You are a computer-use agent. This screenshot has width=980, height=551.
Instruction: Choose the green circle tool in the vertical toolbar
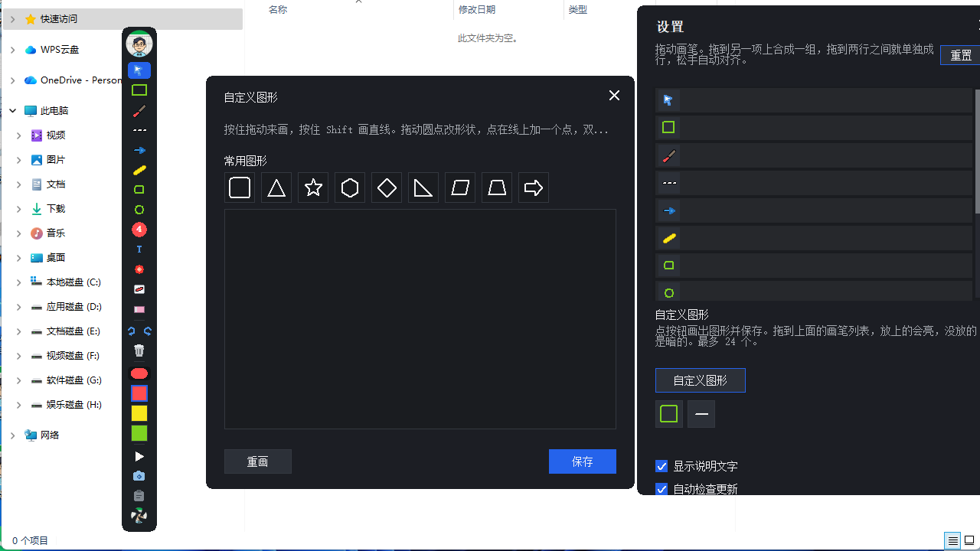pos(139,210)
